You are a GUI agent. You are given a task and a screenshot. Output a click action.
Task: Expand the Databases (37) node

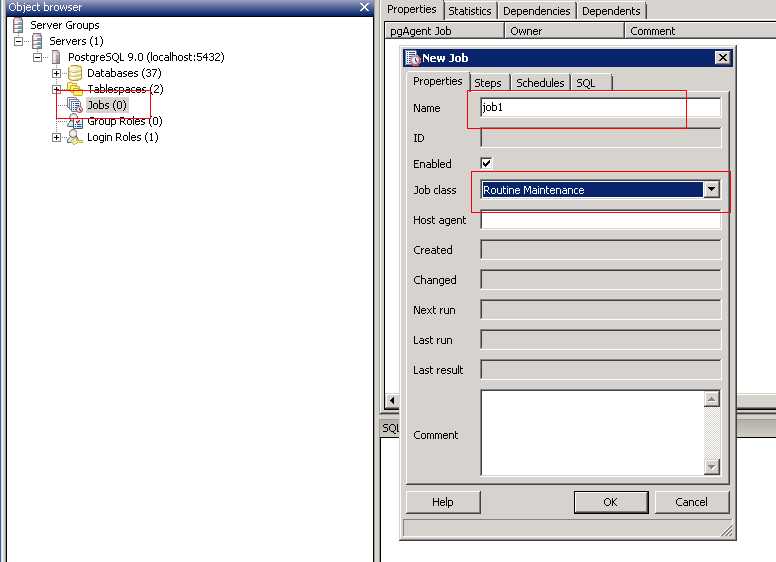coord(56,73)
